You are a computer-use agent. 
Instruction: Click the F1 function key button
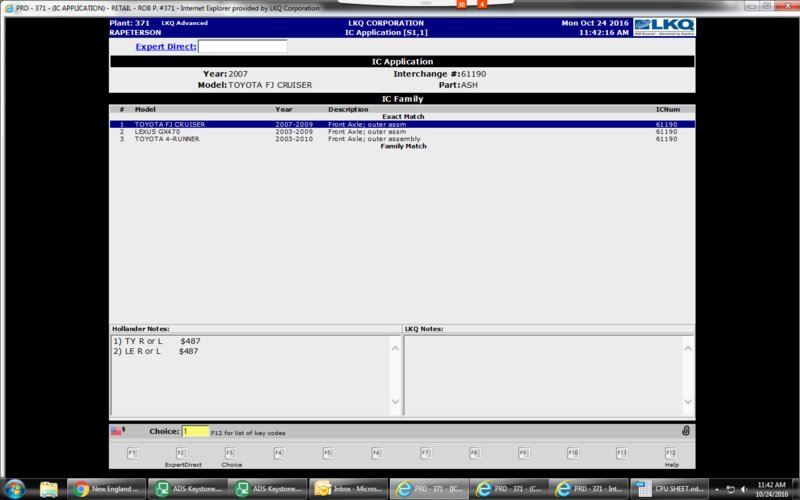(133, 453)
